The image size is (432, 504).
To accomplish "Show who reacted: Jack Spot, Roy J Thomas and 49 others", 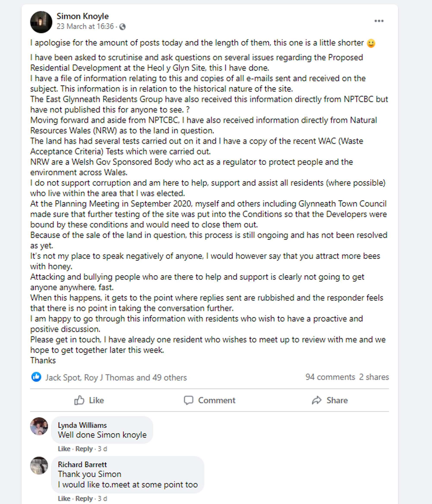I will [x=116, y=377].
